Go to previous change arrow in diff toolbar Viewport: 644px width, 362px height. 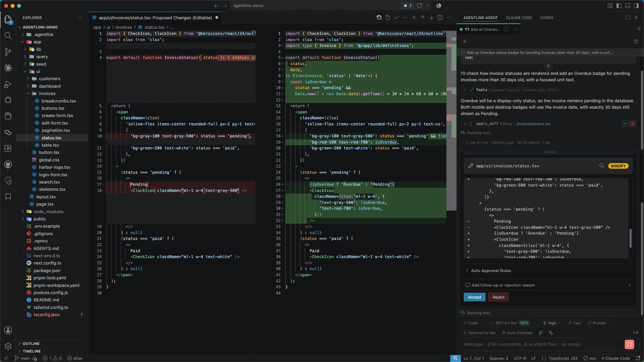pos(423,18)
